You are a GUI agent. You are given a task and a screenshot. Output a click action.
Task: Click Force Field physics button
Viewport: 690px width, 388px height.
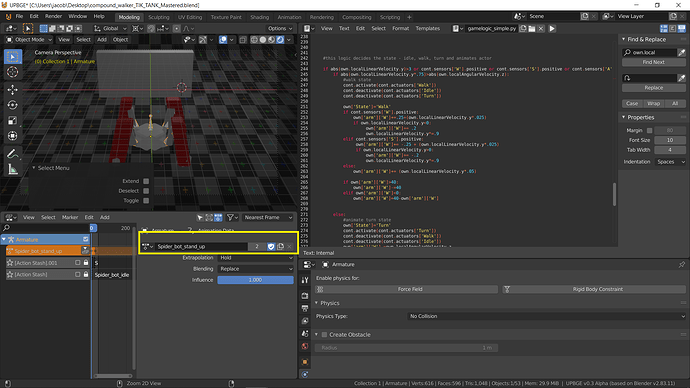[x=407, y=289]
